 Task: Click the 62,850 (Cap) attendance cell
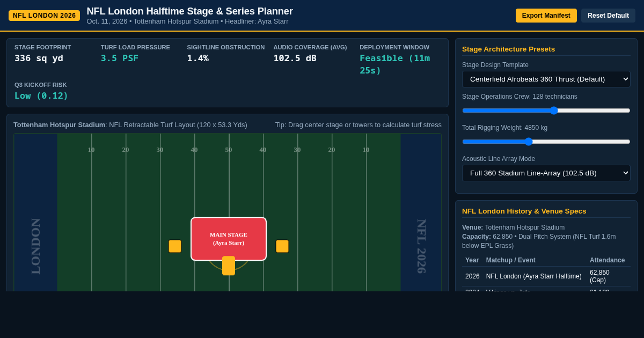pyautogui.click(x=609, y=276)
